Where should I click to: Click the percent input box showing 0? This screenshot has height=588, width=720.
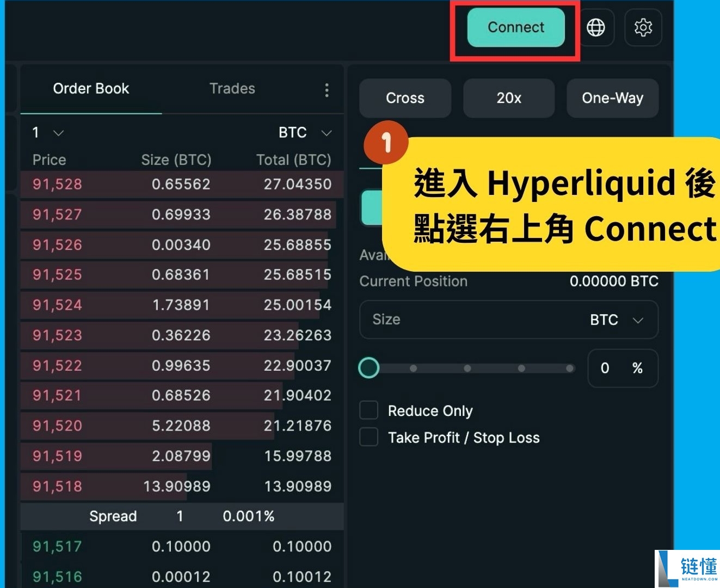pyautogui.click(x=623, y=369)
